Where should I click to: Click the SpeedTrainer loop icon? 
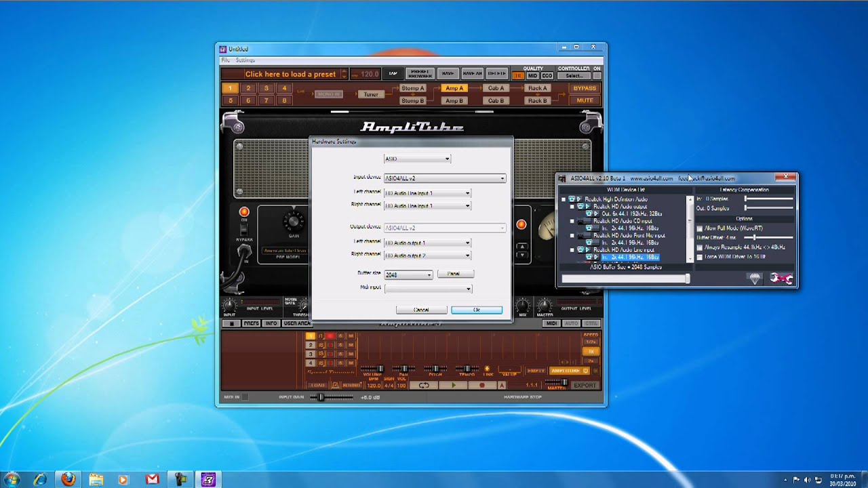[424, 385]
